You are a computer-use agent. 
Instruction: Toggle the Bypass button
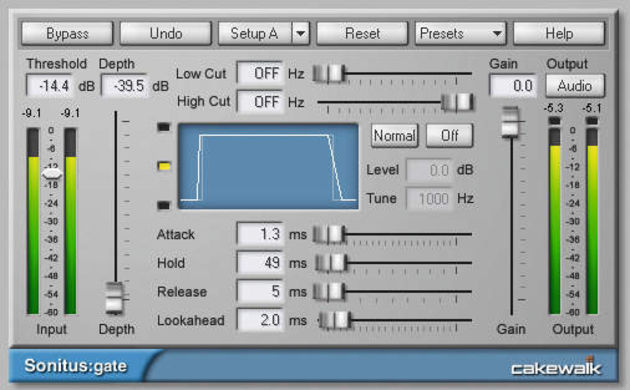coord(67,33)
